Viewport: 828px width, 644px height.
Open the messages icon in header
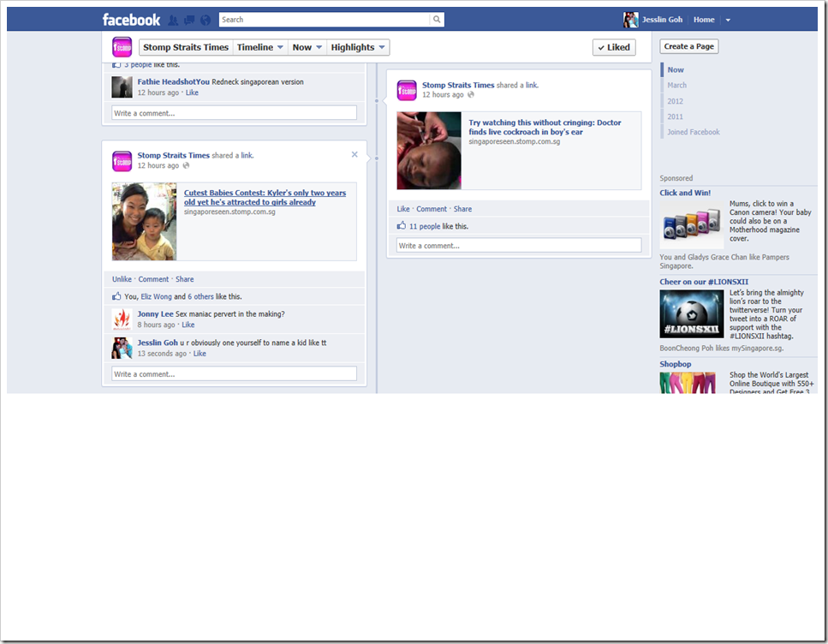[x=189, y=20]
